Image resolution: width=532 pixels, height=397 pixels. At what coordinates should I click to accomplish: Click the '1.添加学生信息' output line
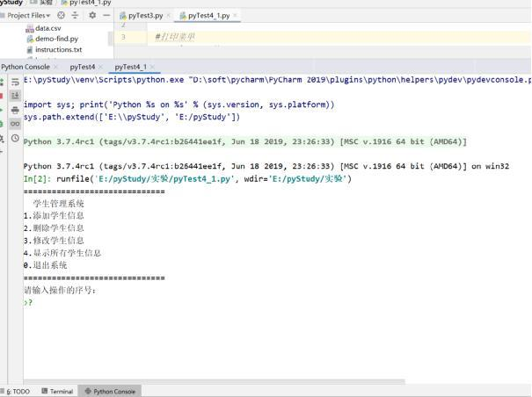pos(54,215)
